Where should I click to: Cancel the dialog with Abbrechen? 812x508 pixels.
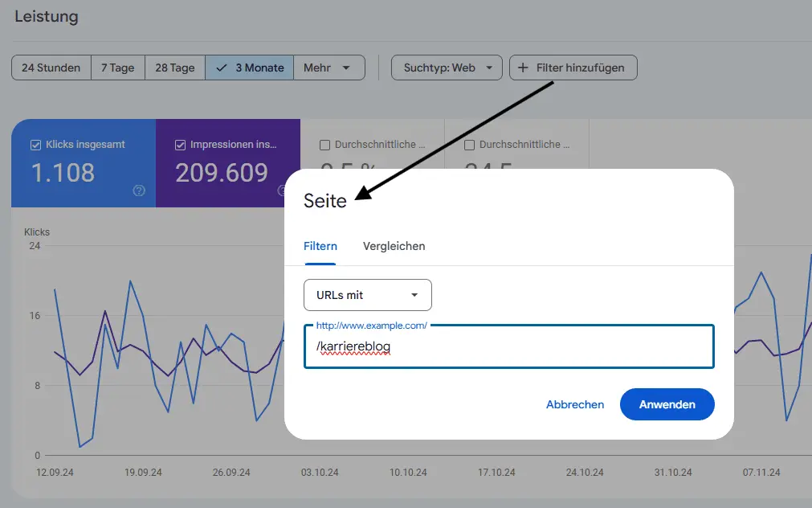click(x=575, y=404)
